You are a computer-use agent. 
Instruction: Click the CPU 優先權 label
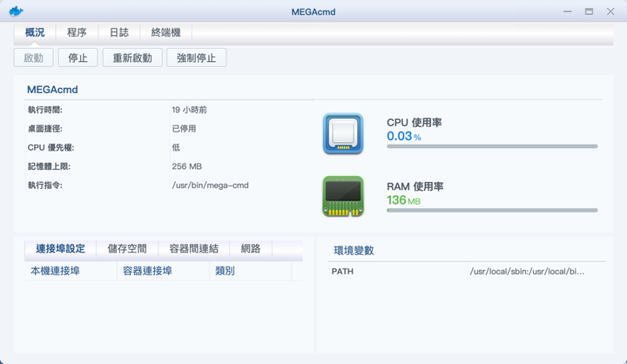[x=51, y=147]
